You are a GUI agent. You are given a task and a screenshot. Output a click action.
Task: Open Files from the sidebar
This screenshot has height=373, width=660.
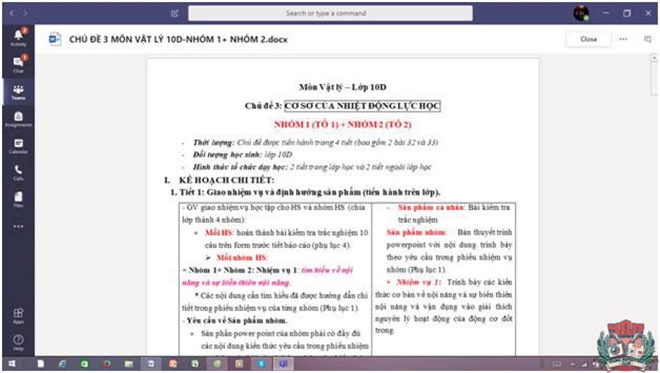[x=19, y=200]
